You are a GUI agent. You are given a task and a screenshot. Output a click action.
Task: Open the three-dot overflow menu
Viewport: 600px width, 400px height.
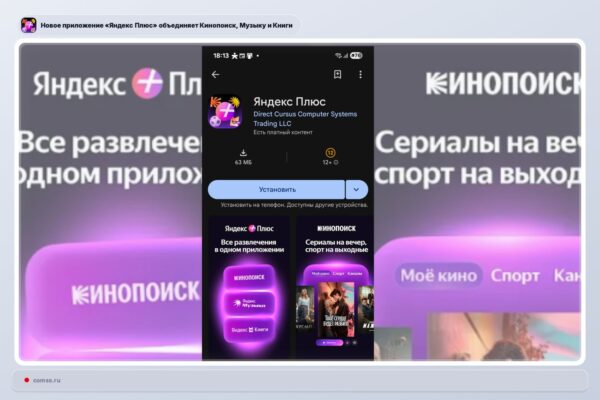pyautogui.click(x=360, y=74)
